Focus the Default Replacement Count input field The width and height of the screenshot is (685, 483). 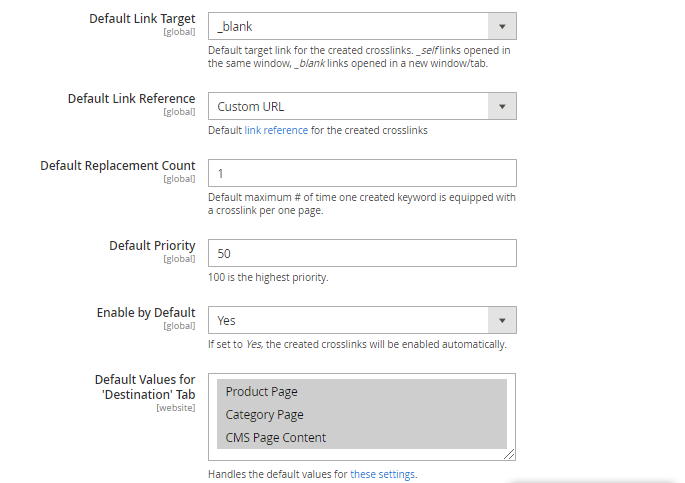pos(362,173)
